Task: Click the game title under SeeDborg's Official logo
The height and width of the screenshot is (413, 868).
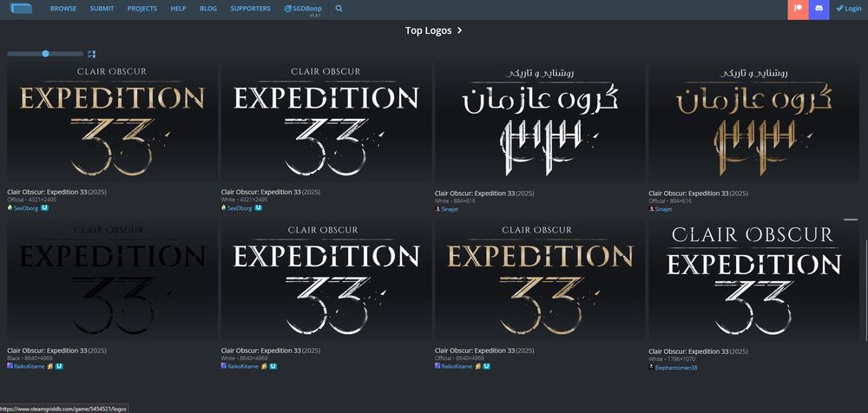Action: pos(47,192)
